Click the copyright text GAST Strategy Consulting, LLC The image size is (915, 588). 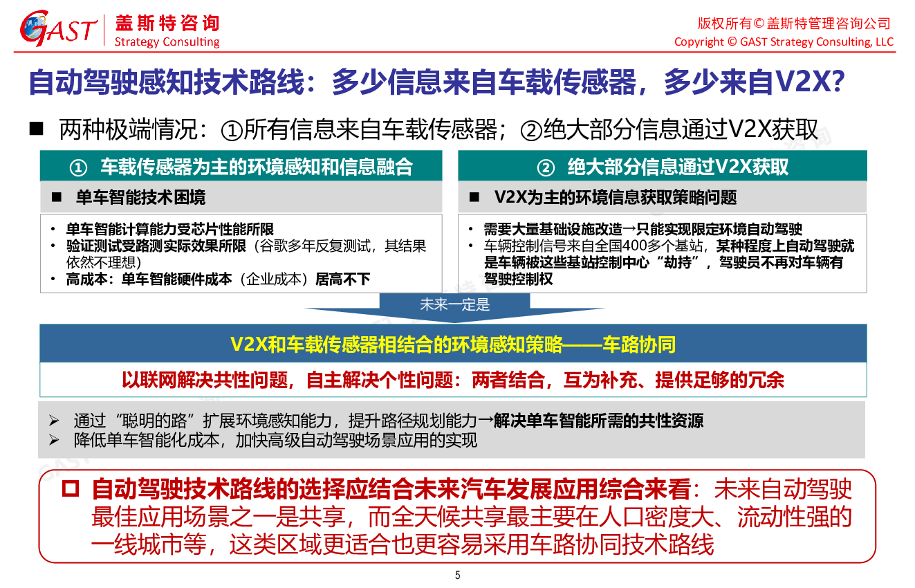[x=784, y=42]
